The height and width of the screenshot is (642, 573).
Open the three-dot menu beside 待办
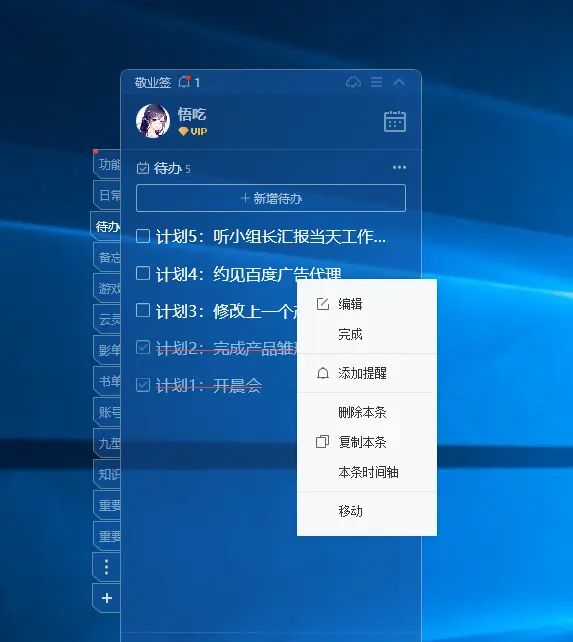399,167
